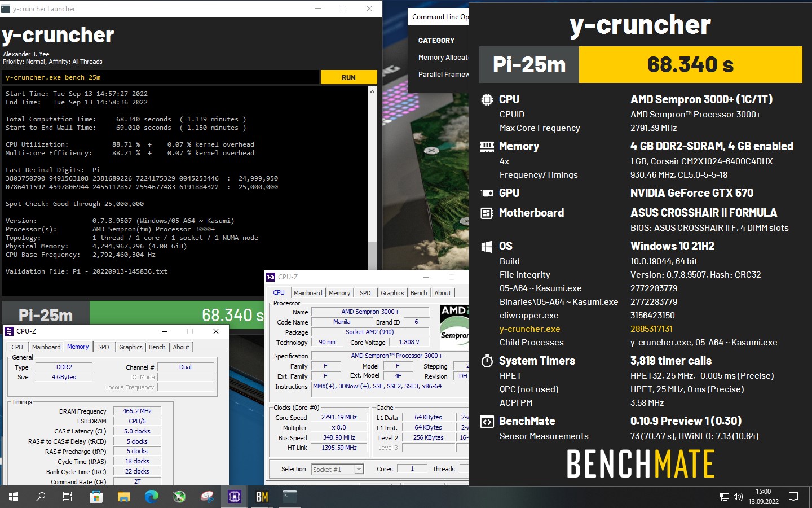This screenshot has width=812, height=508.
Task: Open Graphics tab in Processor CPU-Z window
Action: coord(392,293)
